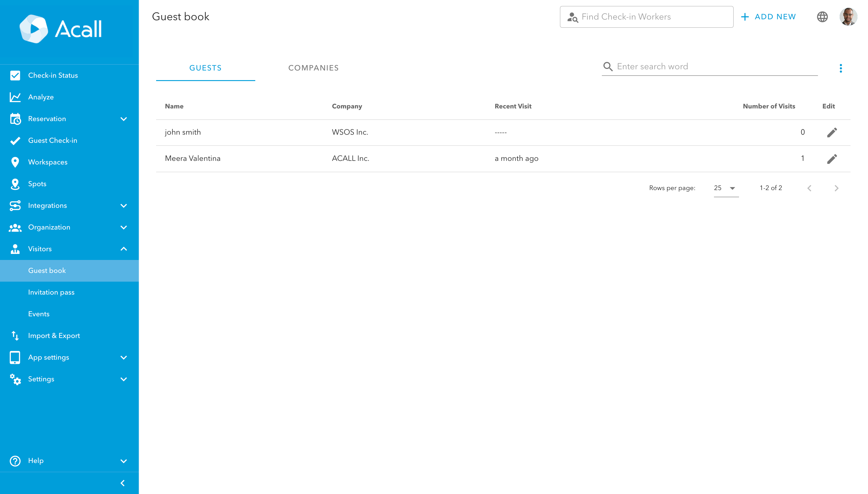The height and width of the screenshot is (494, 868).
Task: Click the search magnifier icon
Action: coord(608,67)
